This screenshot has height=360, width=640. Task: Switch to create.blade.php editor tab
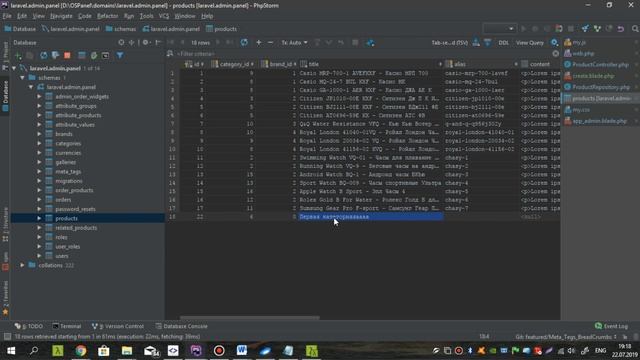(593, 76)
